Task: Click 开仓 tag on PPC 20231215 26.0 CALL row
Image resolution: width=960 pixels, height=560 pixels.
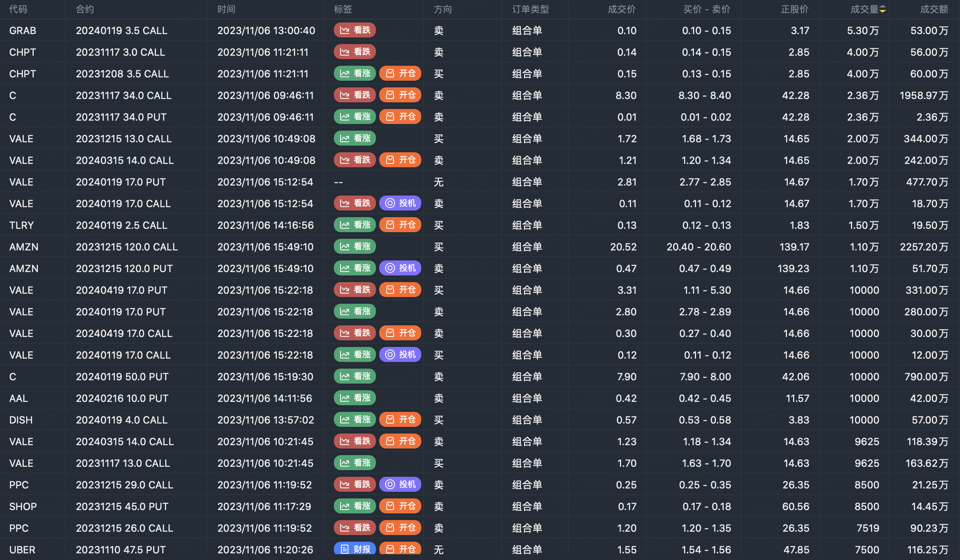Action: click(400, 528)
